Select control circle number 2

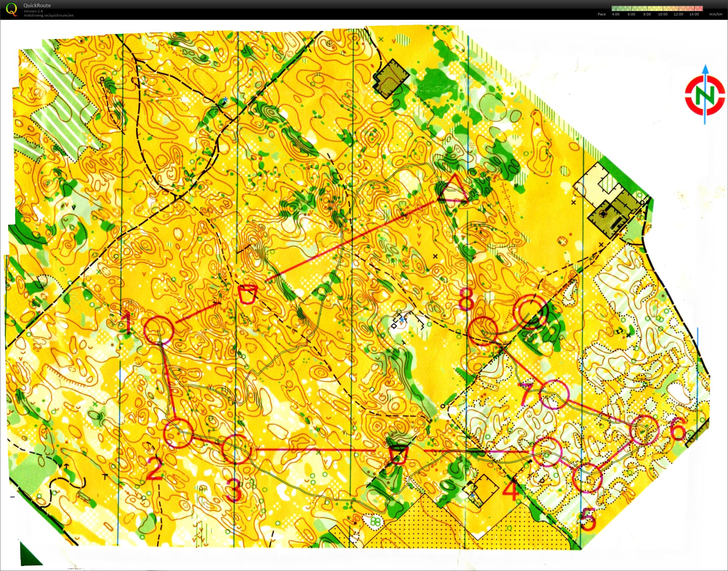point(179,433)
